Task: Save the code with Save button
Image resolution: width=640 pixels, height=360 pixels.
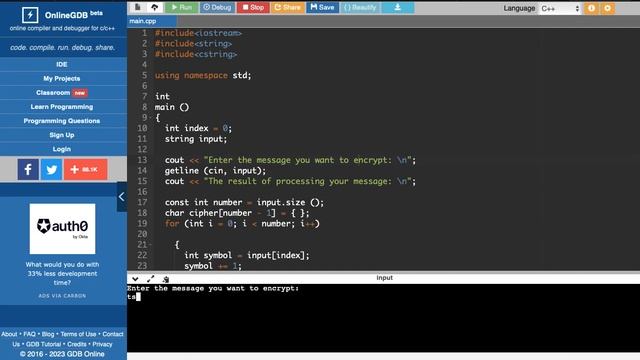Action: (322, 7)
